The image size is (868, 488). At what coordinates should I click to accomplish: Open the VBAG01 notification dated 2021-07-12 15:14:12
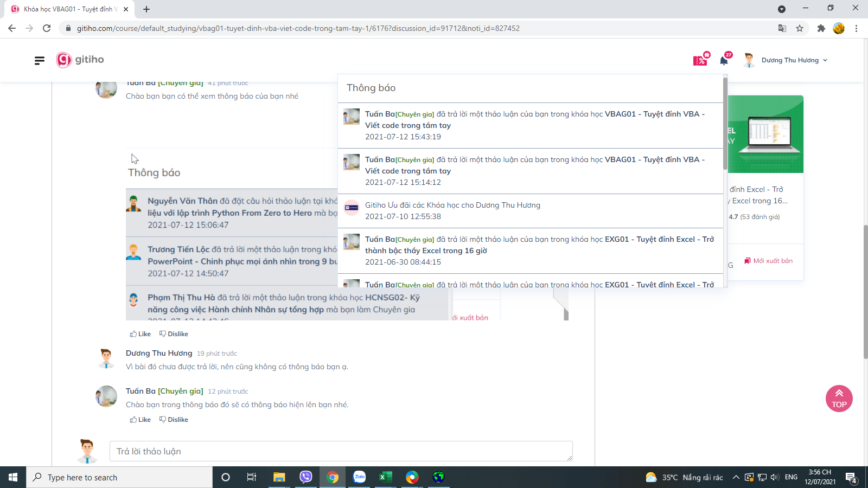click(531, 171)
